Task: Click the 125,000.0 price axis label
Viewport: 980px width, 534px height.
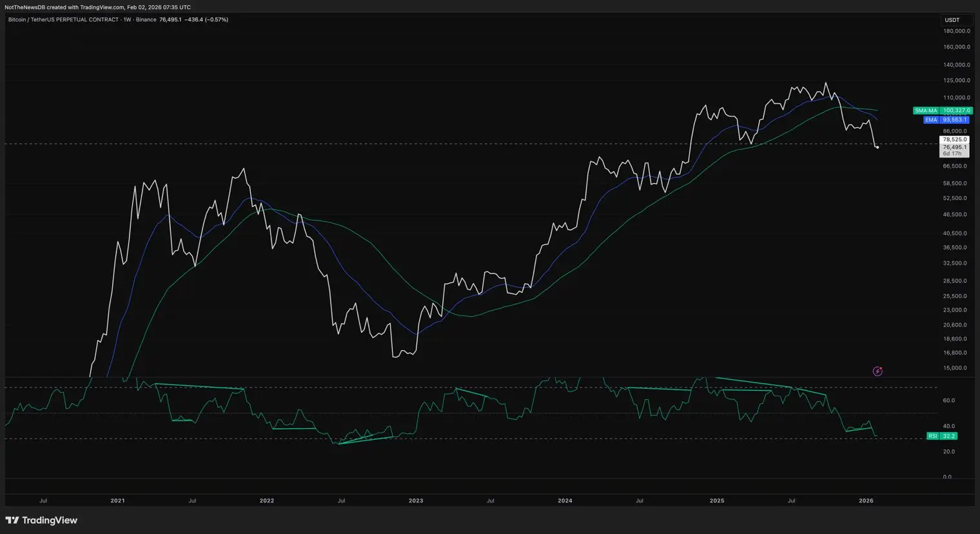Action: coord(957,81)
